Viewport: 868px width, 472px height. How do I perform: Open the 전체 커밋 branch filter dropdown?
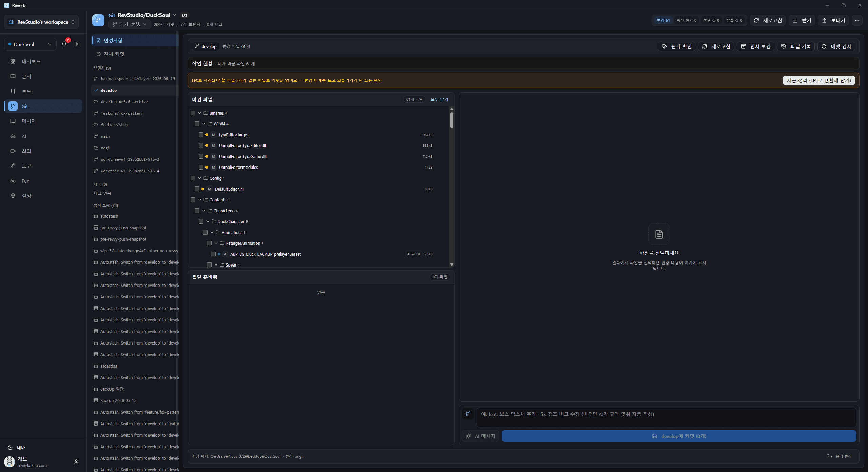pos(130,24)
